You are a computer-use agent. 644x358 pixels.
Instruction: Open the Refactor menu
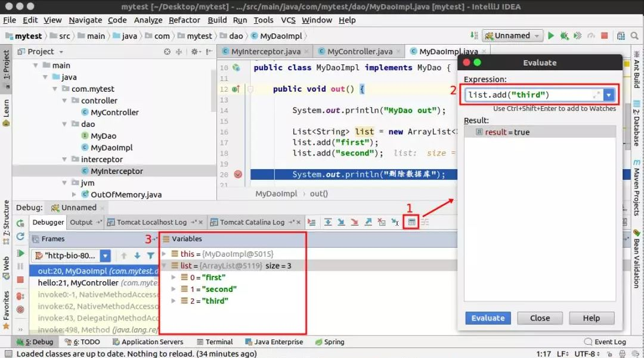point(184,20)
